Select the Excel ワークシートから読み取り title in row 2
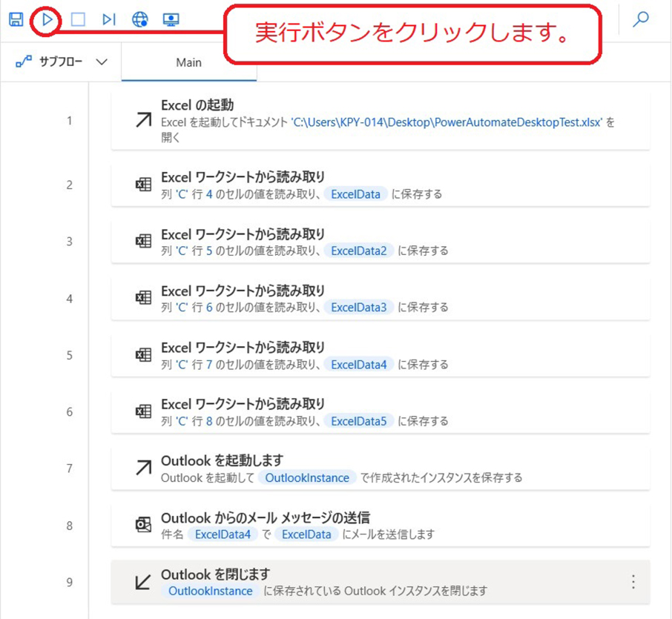 [x=243, y=177]
